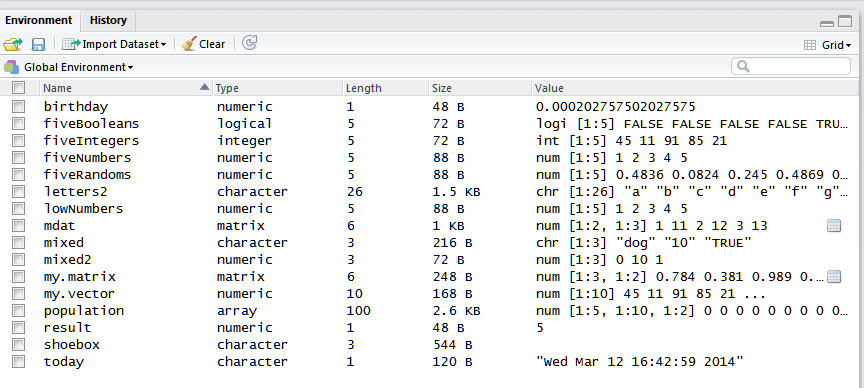The width and height of the screenshot is (864, 388).
Task: Open the Grid view mode dropdown
Action: pyautogui.click(x=828, y=45)
